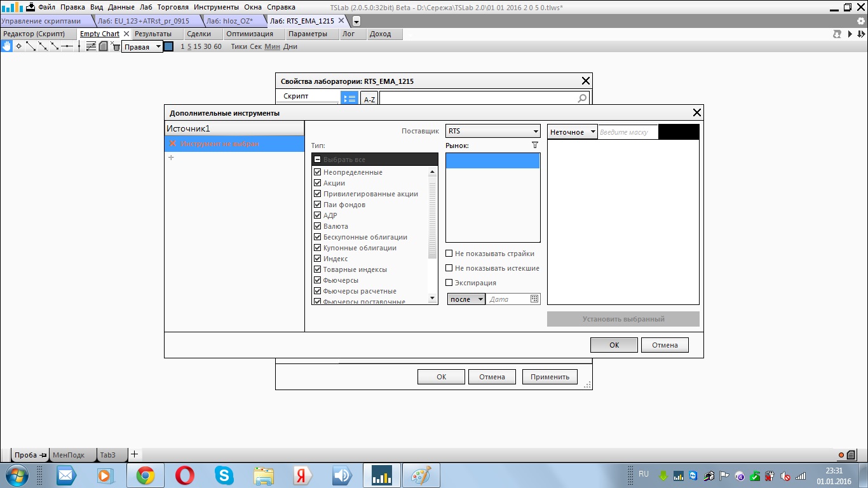Uncheck the Неопределенные type checkbox

318,172
